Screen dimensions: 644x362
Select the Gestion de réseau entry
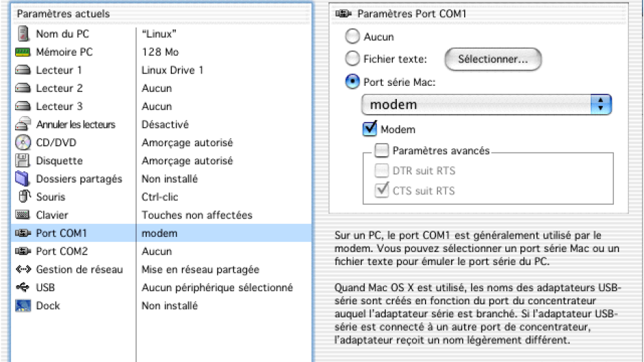[161, 269]
